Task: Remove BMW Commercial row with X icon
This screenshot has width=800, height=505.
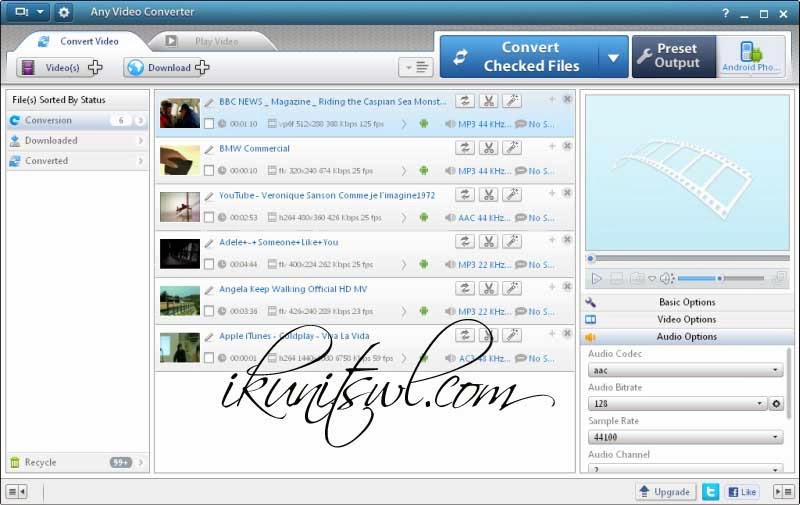Action: 567,146
